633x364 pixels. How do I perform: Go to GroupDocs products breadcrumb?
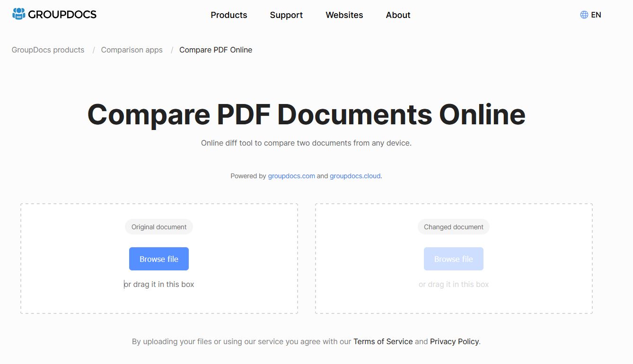click(x=48, y=50)
